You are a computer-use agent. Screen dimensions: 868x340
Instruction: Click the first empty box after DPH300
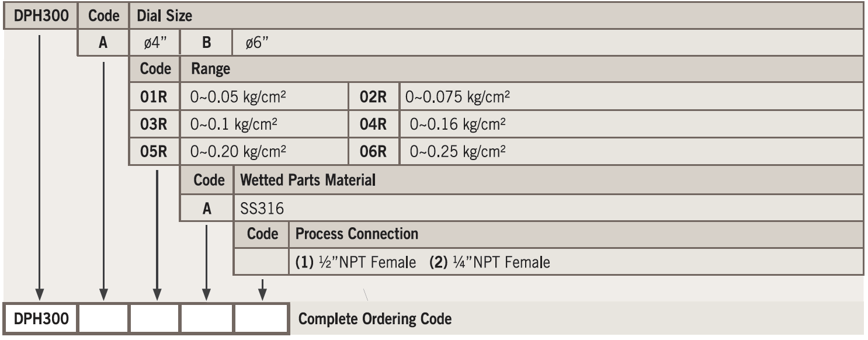(x=103, y=319)
